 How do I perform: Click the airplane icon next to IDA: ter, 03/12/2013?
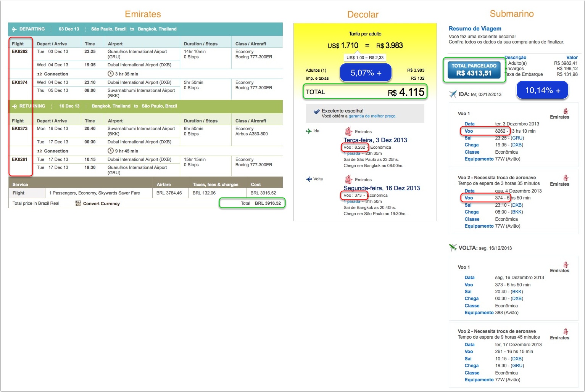pos(453,94)
